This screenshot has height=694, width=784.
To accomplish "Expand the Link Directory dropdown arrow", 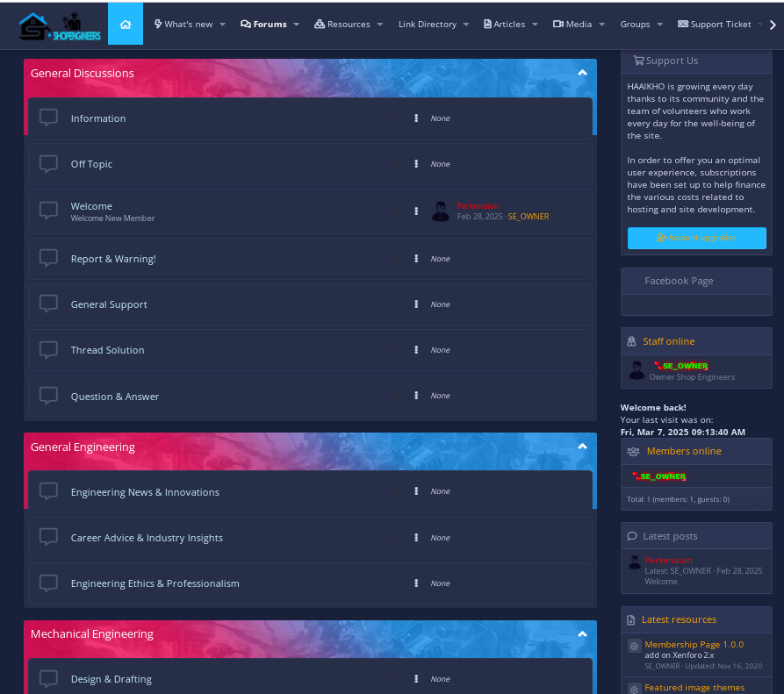I will coord(466,25).
